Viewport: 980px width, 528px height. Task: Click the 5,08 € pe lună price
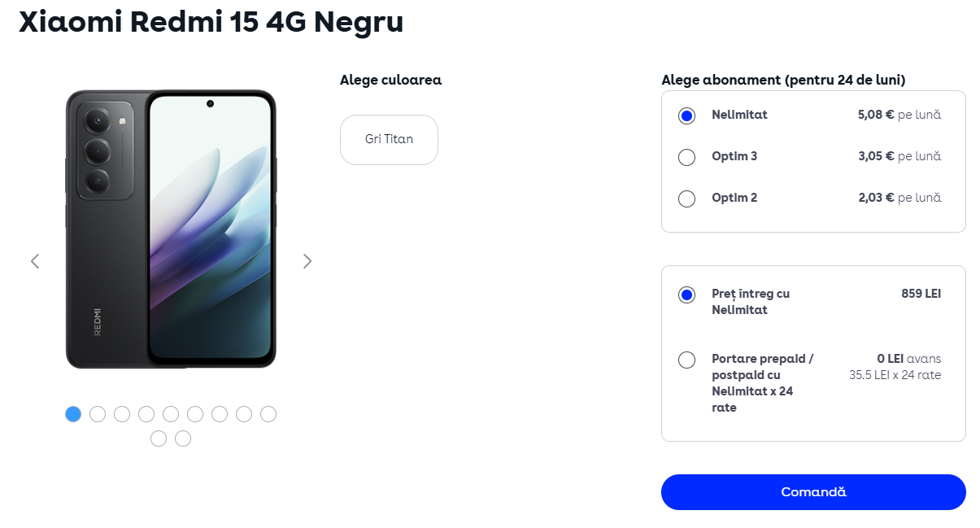(x=899, y=115)
